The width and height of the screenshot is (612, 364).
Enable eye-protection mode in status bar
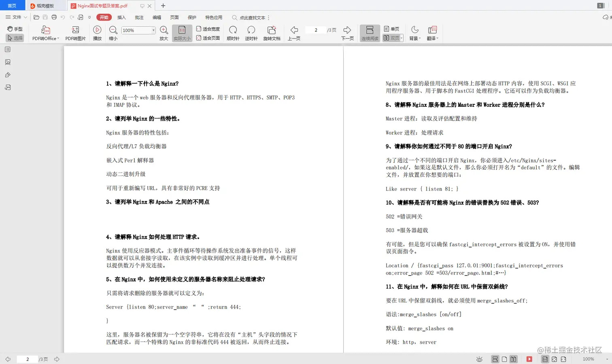pyautogui.click(x=479, y=359)
